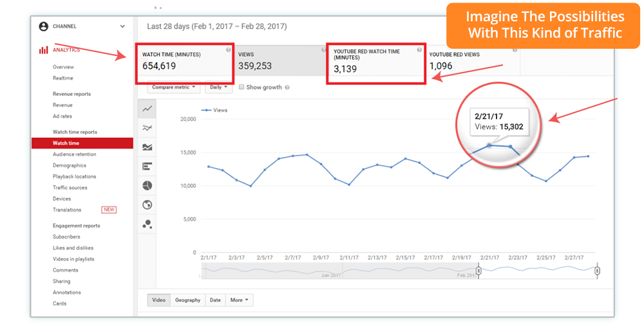Open Playback locations report
The height and width of the screenshot is (332, 644).
click(x=74, y=176)
